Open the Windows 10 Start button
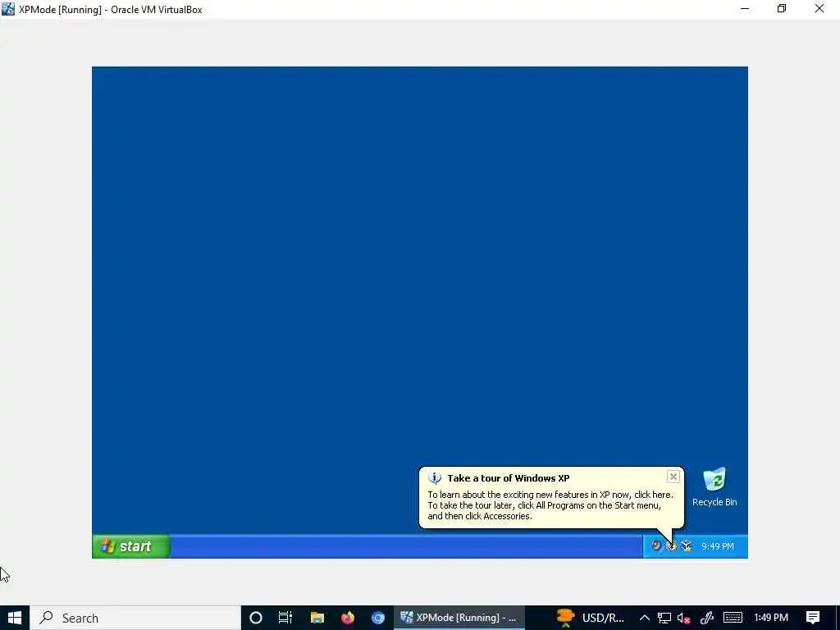The image size is (840, 630). pos(15,618)
